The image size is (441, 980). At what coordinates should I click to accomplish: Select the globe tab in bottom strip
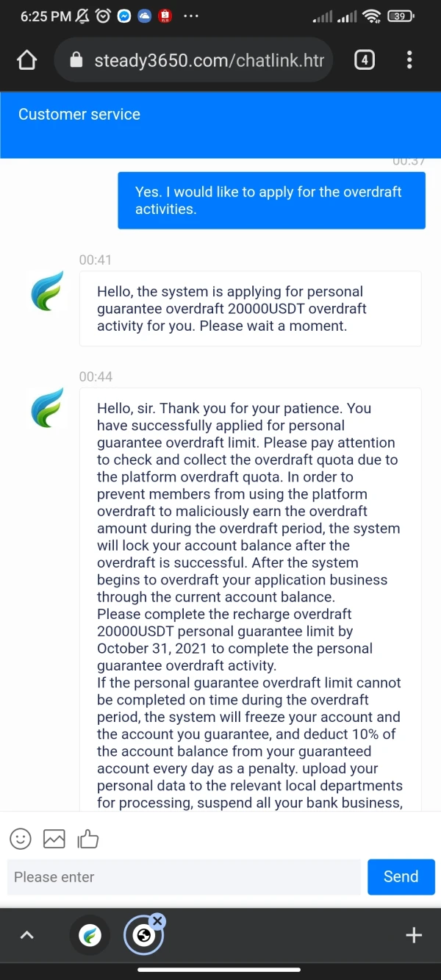[143, 936]
